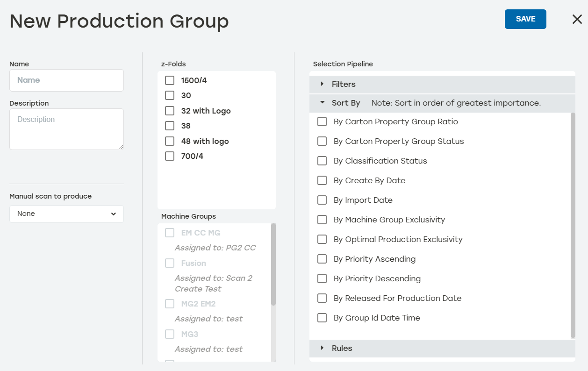Select the 38 z-Fold checkbox
This screenshot has width=588, height=371.
click(x=170, y=126)
